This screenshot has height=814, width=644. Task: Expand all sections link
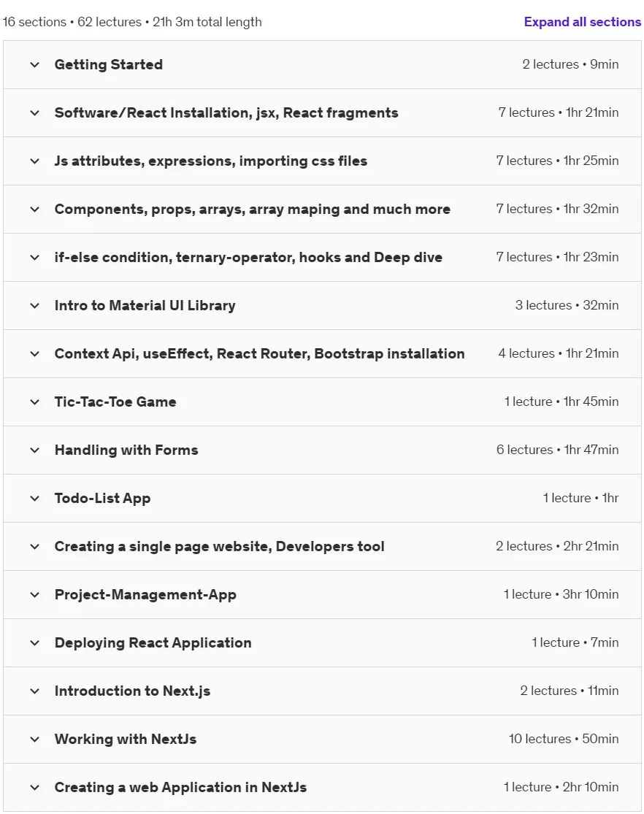point(582,22)
